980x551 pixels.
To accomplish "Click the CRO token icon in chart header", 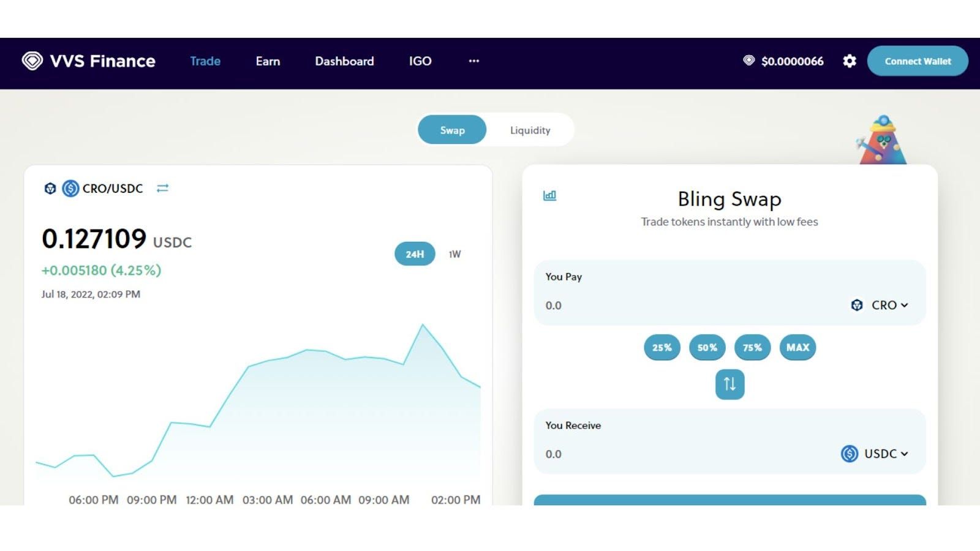I will 50,189.
